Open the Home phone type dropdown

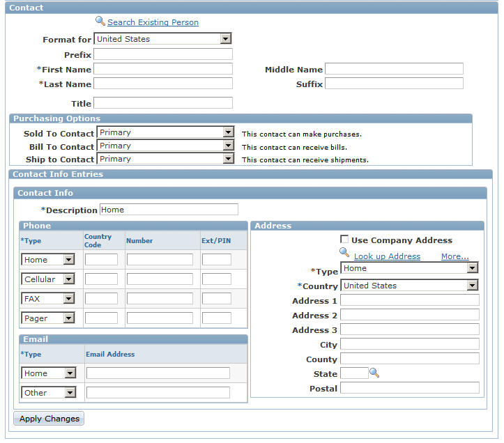(x=48, y=260)
